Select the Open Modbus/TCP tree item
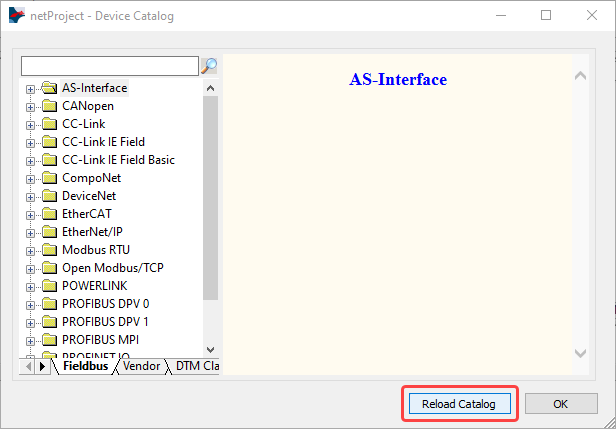This screenshot has height=429, width=616. click(x=113, y=268)
